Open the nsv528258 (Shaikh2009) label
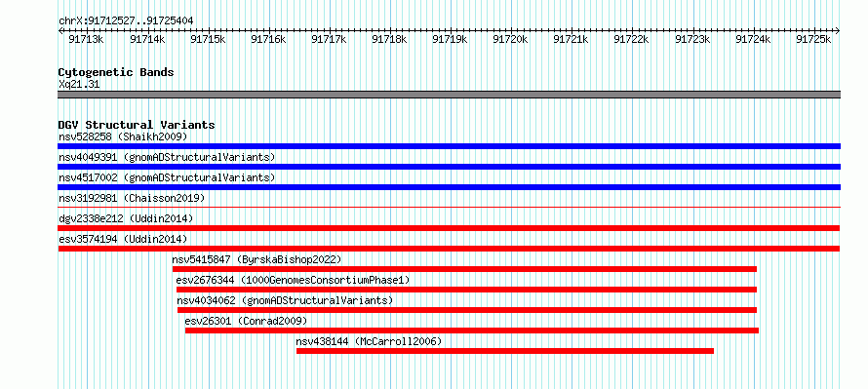The height and width of the screenshot is (389, 868). pos(123,136)
